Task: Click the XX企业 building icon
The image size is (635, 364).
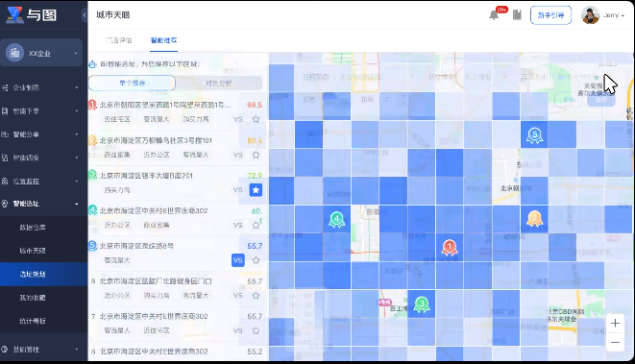Action: point(15,53)
